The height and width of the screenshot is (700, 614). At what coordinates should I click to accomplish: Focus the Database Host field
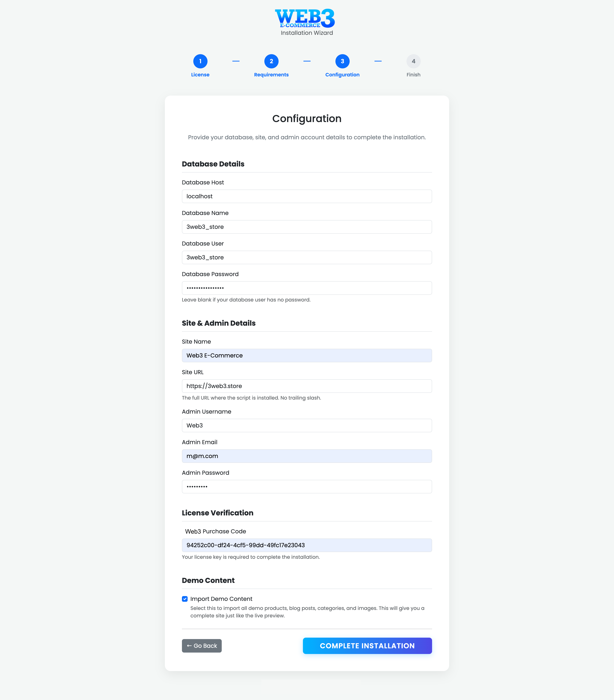pos(306,196)
